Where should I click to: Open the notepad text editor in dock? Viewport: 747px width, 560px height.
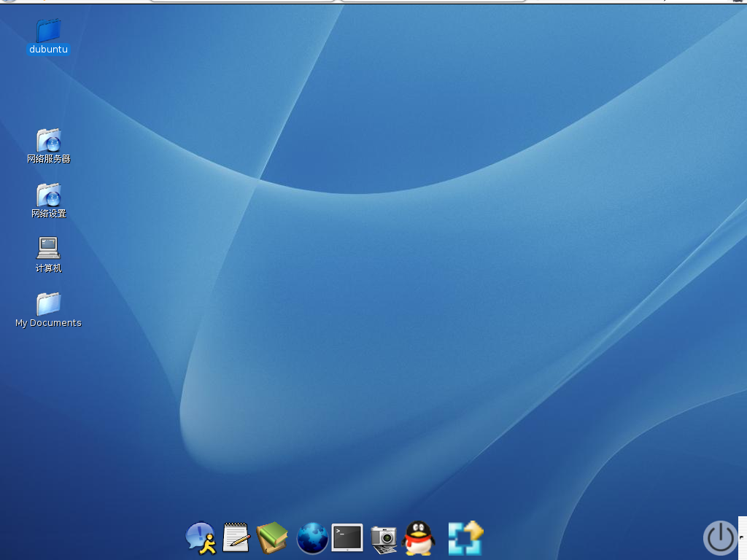(x=236, y=537)
